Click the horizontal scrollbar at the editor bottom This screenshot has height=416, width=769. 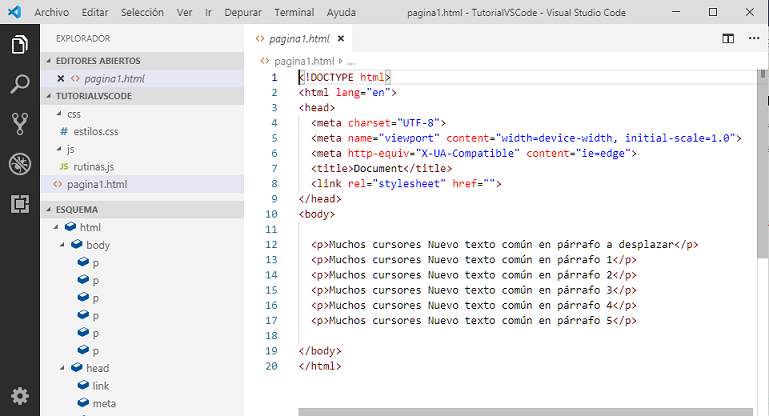[525, 412]
